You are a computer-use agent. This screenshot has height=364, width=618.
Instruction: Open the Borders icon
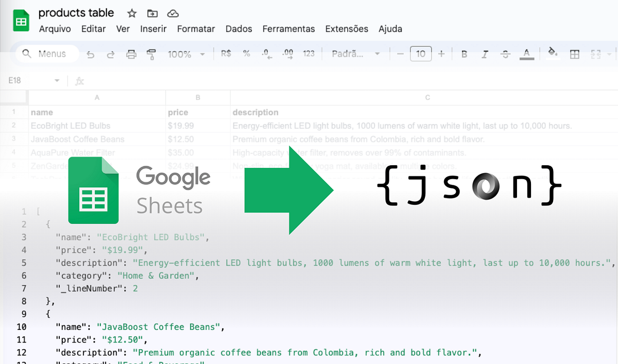tap(574, 54)
